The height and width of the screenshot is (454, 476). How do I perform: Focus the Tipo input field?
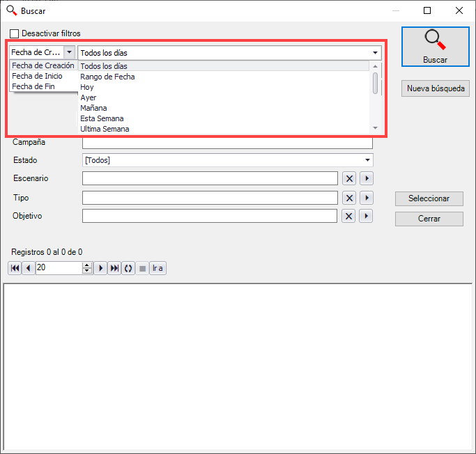click(210, 198)
